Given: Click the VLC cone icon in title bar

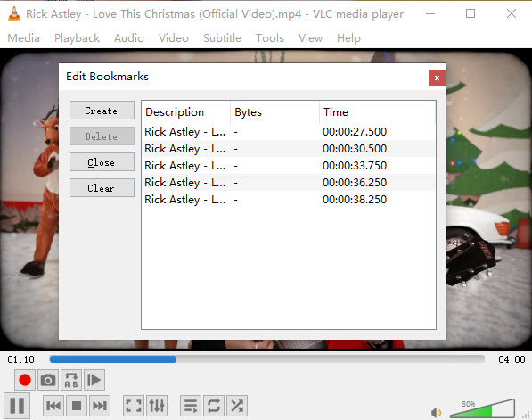Looking at the screenshot, I should click(x=14, y=14).
